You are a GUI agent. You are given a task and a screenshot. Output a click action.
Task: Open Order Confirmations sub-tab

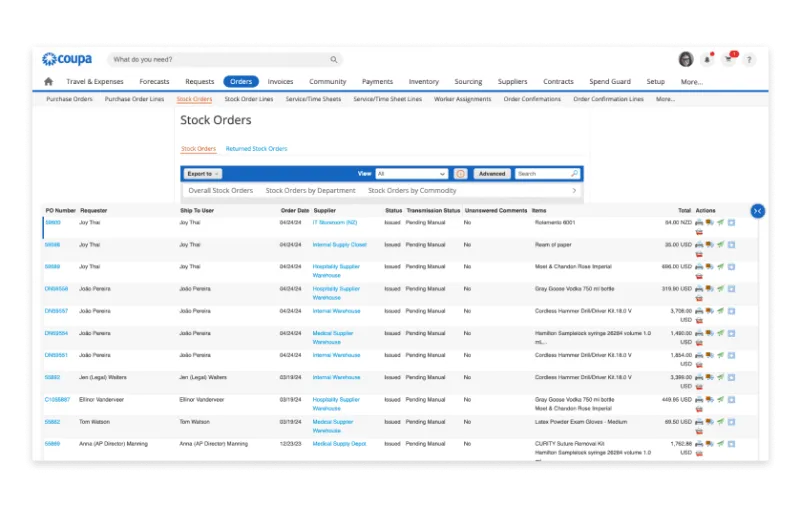(x=532, y=99)
